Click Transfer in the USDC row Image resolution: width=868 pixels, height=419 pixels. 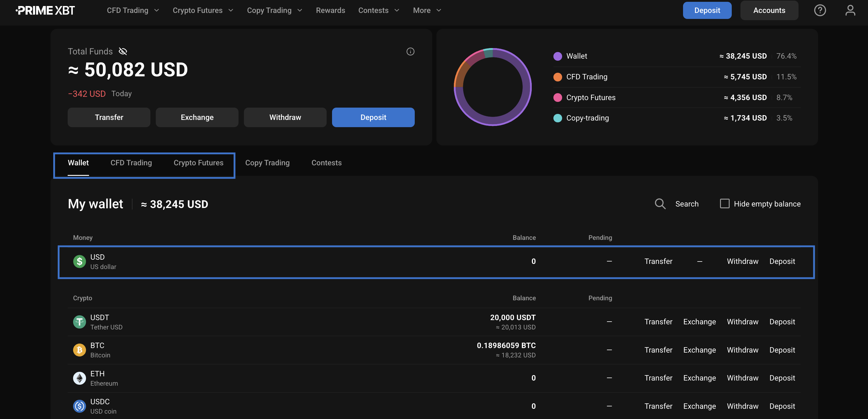[658, 406]
